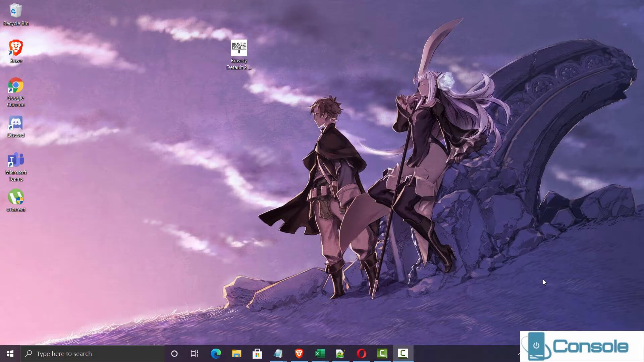This screenshot has height=362, width=644.
Task: Switch to Opera browser in the taskbar
Action: coord(361,354)
